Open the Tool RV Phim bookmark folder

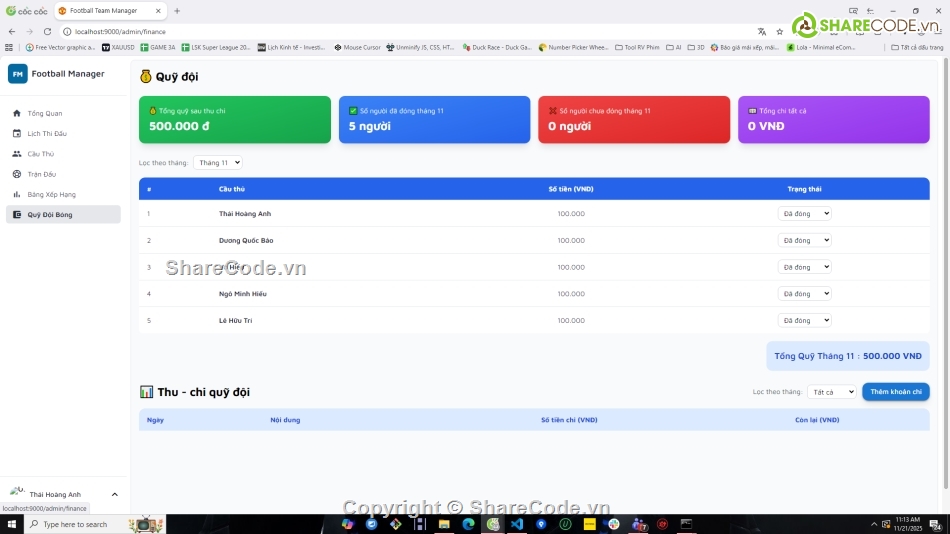pos(637,47)
